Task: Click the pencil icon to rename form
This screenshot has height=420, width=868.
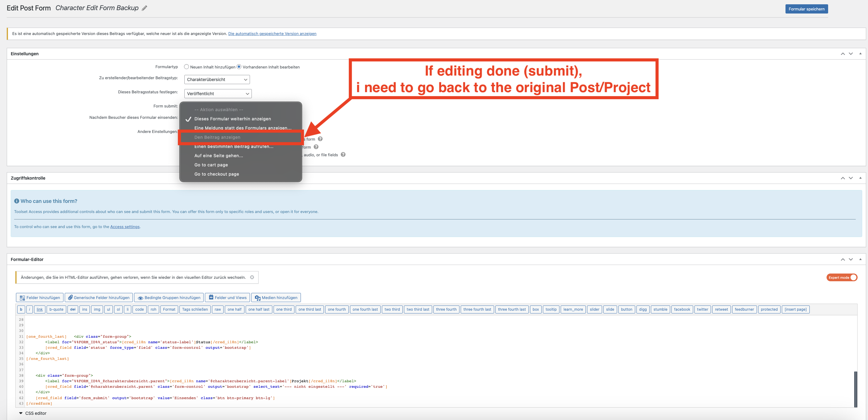Action: coord(144,8)
